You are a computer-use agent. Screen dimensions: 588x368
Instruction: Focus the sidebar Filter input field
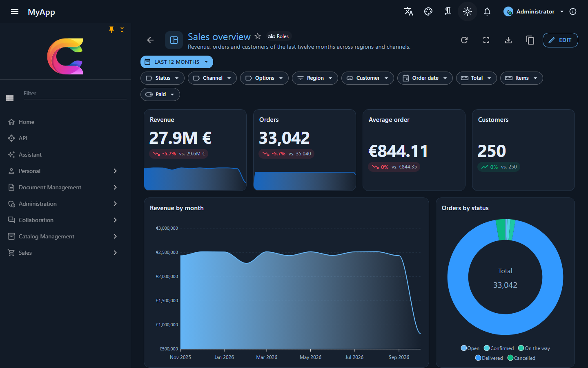pos(75,94)
